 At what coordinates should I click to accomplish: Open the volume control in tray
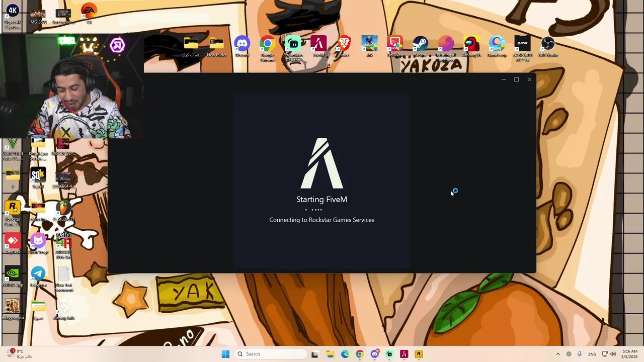(x=613, y=354)
